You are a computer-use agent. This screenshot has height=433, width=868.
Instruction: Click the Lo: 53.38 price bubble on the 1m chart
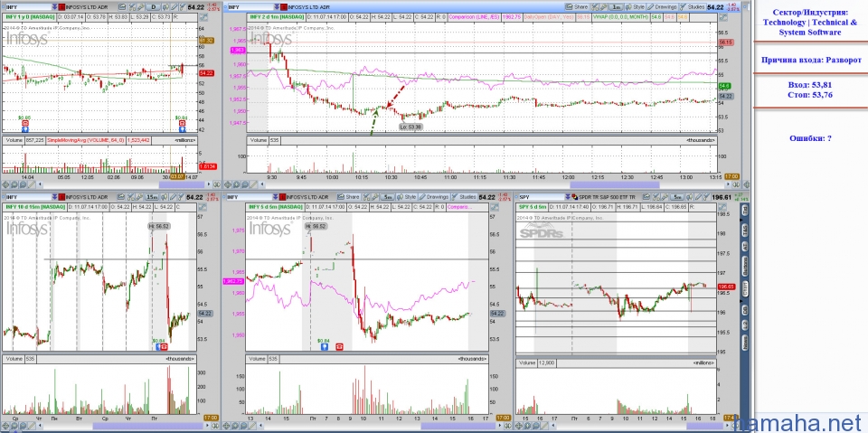pos(410,127)
